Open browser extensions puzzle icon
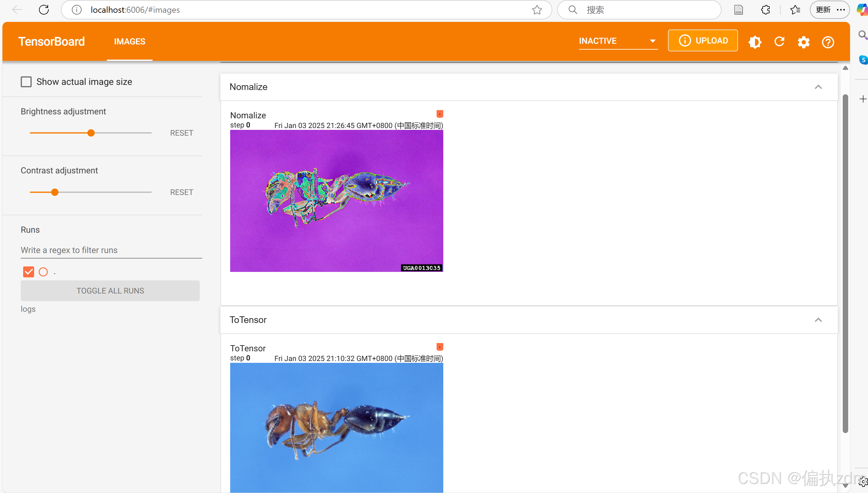The image size is (868, 493). pos(765,10)
